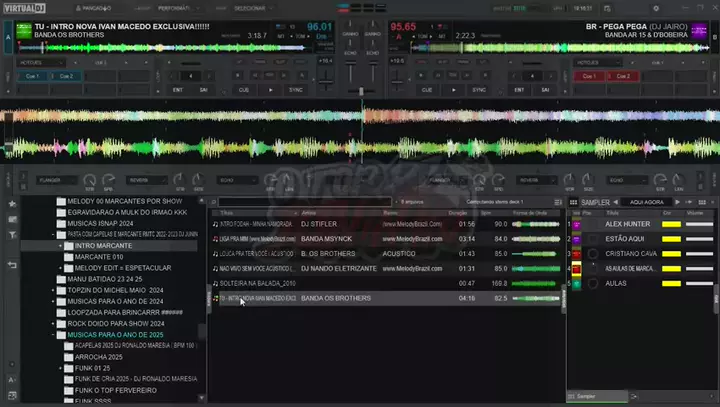Open sampler grid view icon left of SAMPLER

pyautogui.click(x=574, y=202)
